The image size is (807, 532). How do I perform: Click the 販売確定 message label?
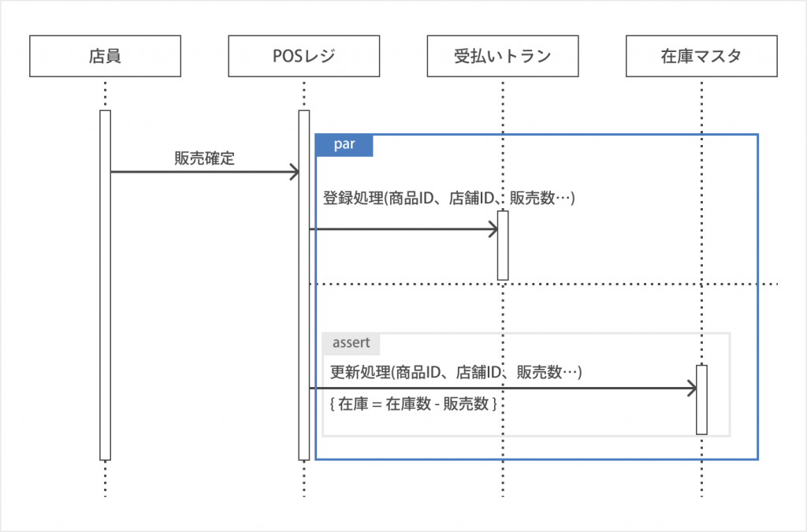coord(204,158)
